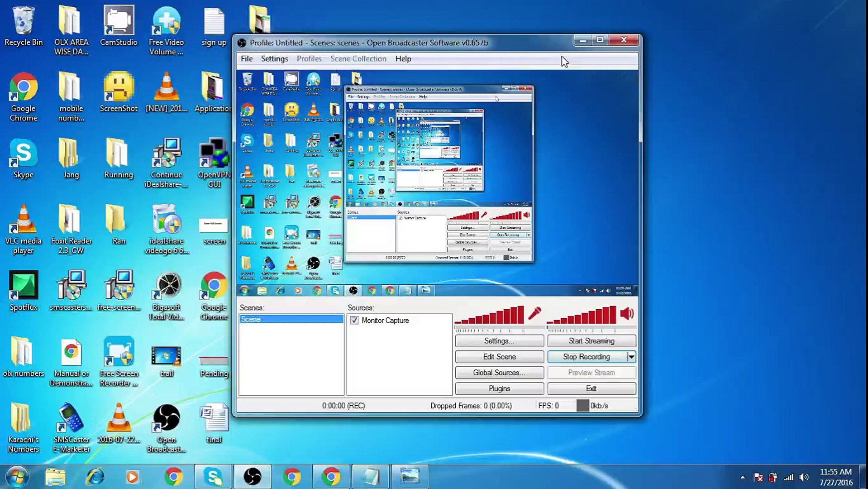This screenshot has height=489, width=868.
Task: Launch Internet Explorer from the taskbar
Action: click(x=95, y=477)
